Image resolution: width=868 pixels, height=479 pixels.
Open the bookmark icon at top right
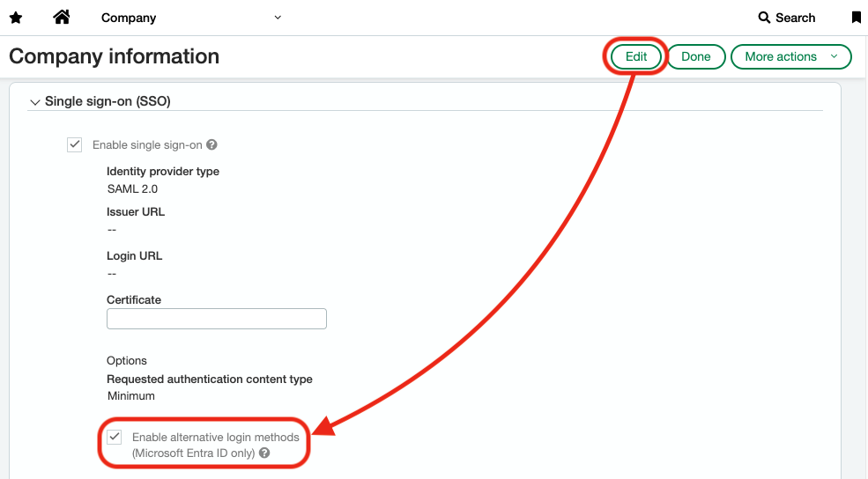[x=856, y=18]
